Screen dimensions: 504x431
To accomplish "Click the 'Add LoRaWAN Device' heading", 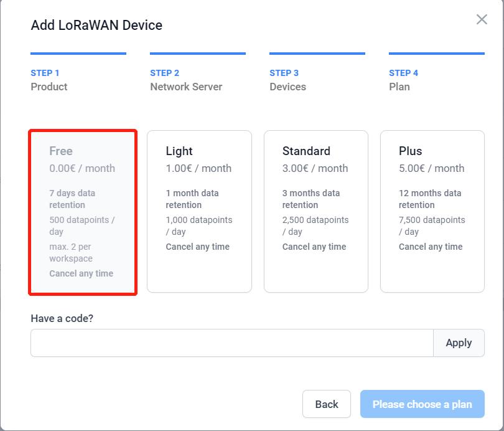I will [96, 26].
